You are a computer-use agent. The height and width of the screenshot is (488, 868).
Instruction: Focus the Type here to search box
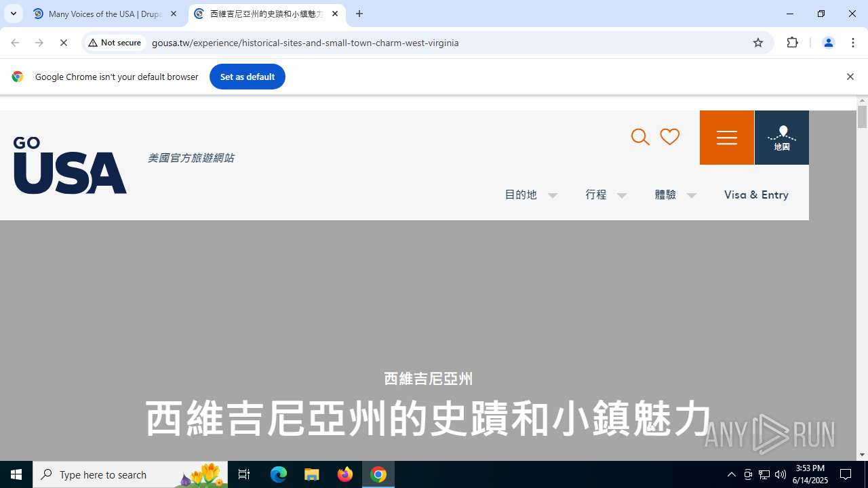point(130,474)
